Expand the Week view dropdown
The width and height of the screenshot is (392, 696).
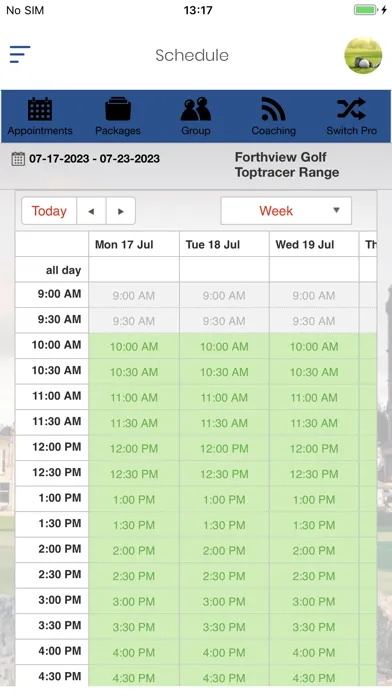tap(286, 211)
